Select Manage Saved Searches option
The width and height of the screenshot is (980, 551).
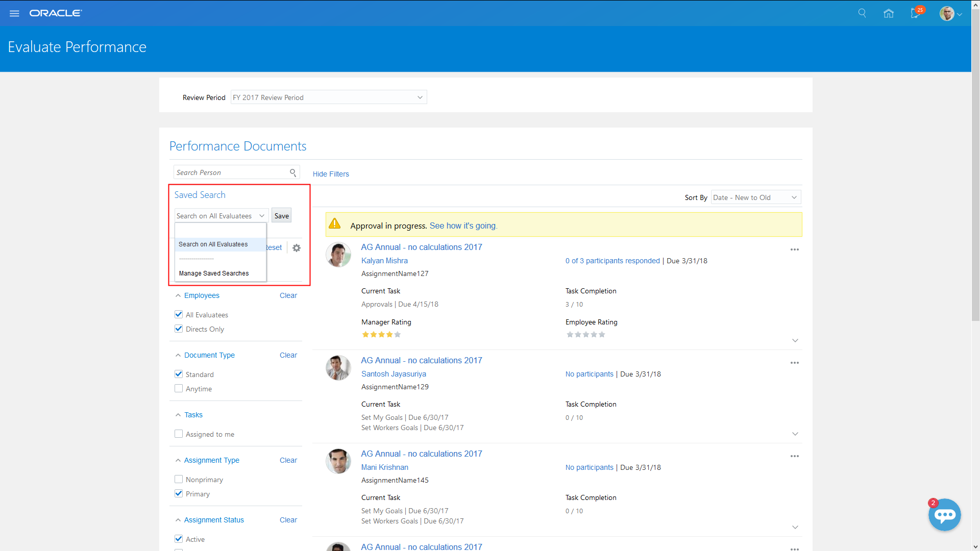pos(214,273)
